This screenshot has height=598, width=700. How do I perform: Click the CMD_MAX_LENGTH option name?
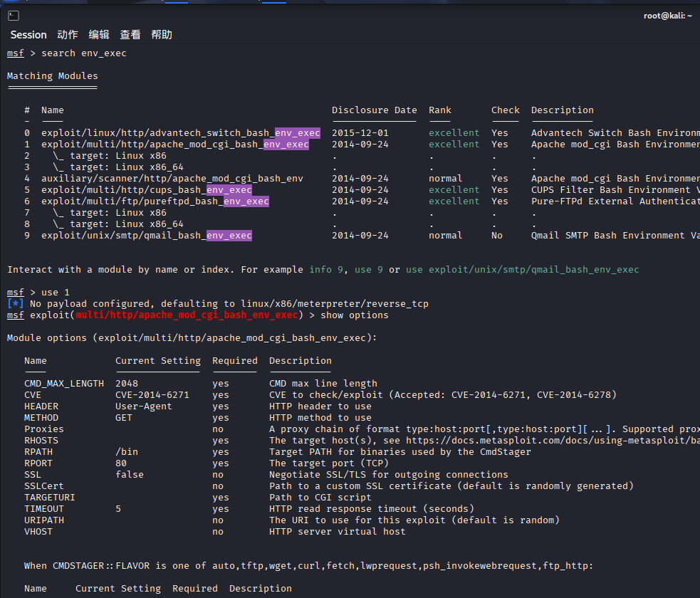[64, 383]
